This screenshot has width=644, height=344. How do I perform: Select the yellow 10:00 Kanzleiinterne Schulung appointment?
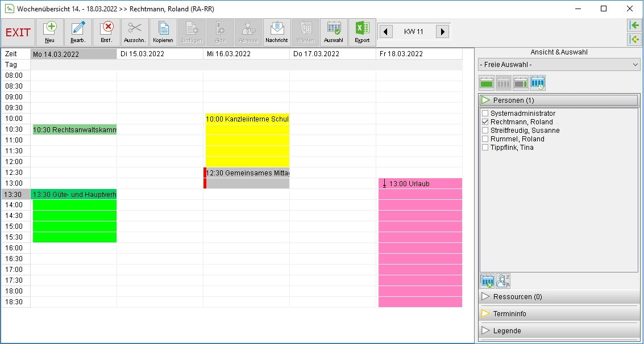point(247,140)
